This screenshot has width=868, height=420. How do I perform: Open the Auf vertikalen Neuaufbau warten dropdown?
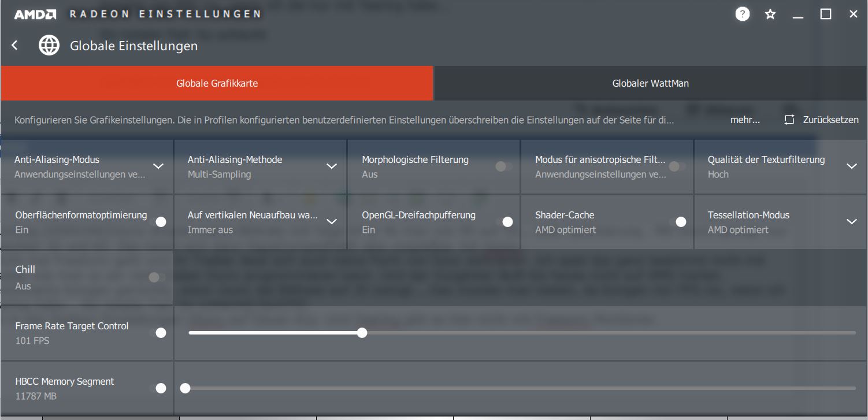click(x=332, y=222)
